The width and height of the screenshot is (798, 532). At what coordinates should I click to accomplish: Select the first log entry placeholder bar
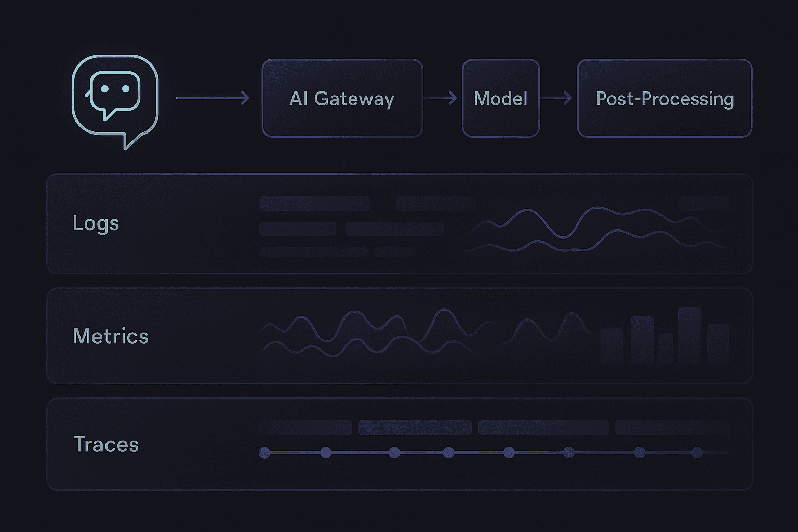point(315,204)
